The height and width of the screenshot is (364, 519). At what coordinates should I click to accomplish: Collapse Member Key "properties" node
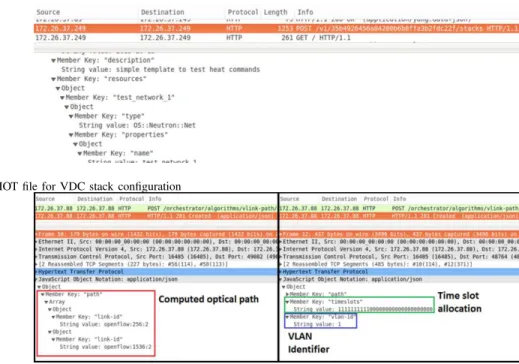coord(71,135)
